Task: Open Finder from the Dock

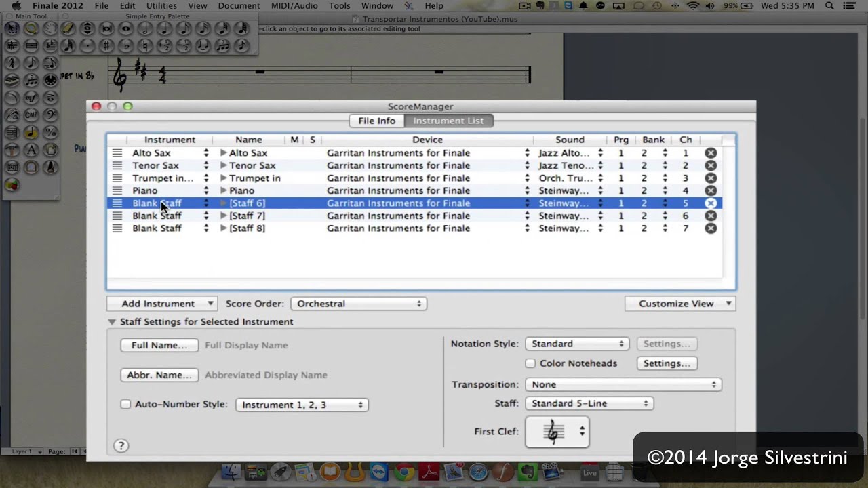Action: 231,472
